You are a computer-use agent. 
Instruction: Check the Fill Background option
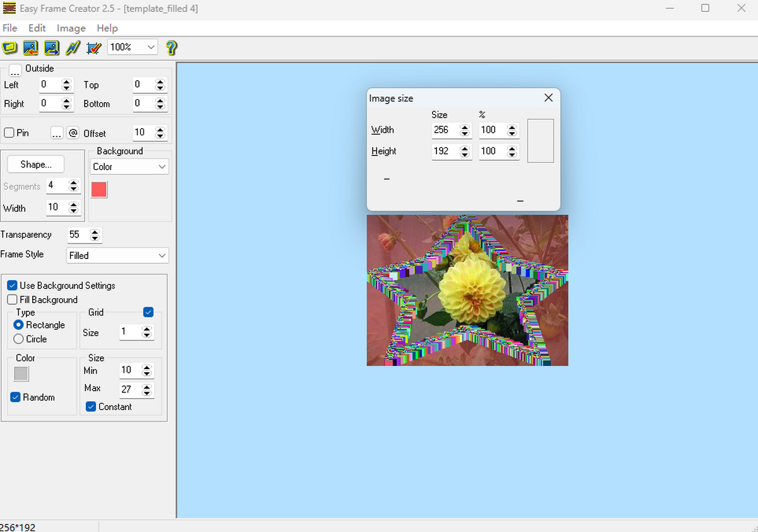pos(12,299)
